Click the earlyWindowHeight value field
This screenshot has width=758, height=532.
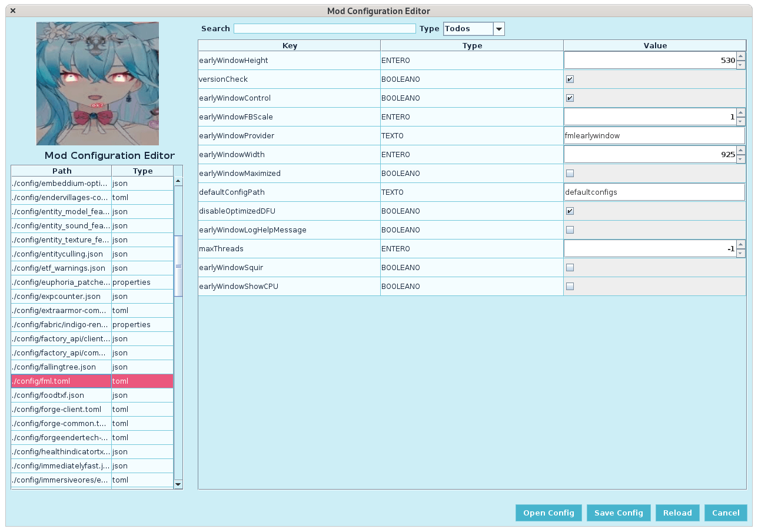650,61
